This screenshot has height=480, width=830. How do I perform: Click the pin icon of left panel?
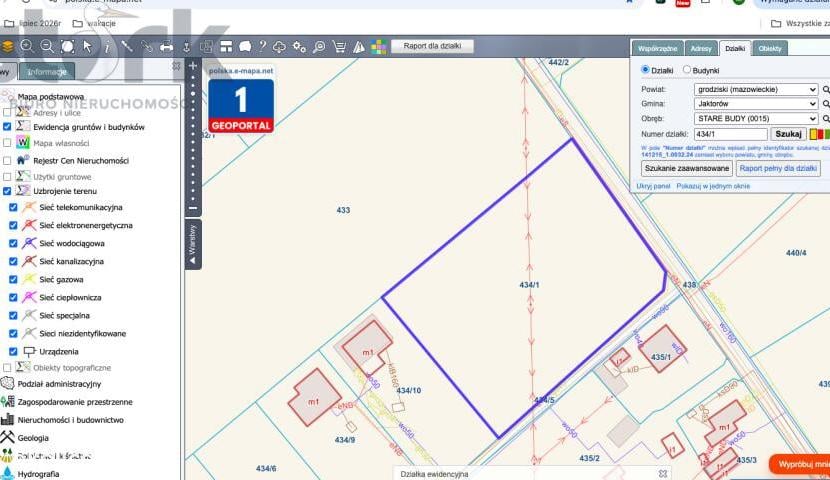pos(176,66)
